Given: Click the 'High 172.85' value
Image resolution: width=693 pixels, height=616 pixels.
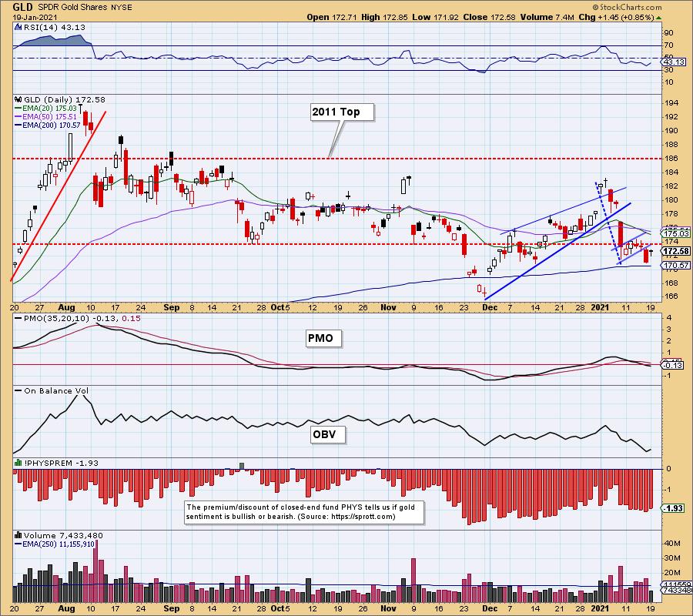Looking at the screenshot, I should (x=386, y=17).
